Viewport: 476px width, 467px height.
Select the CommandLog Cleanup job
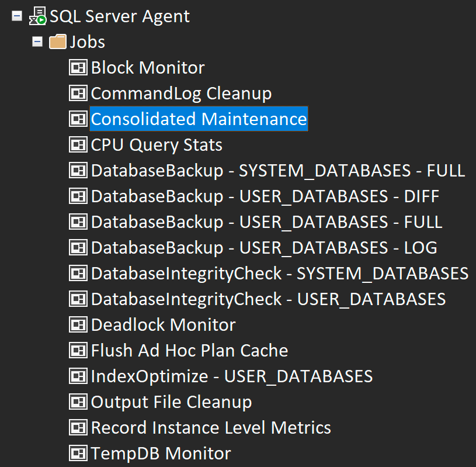[x=181, y=94]
